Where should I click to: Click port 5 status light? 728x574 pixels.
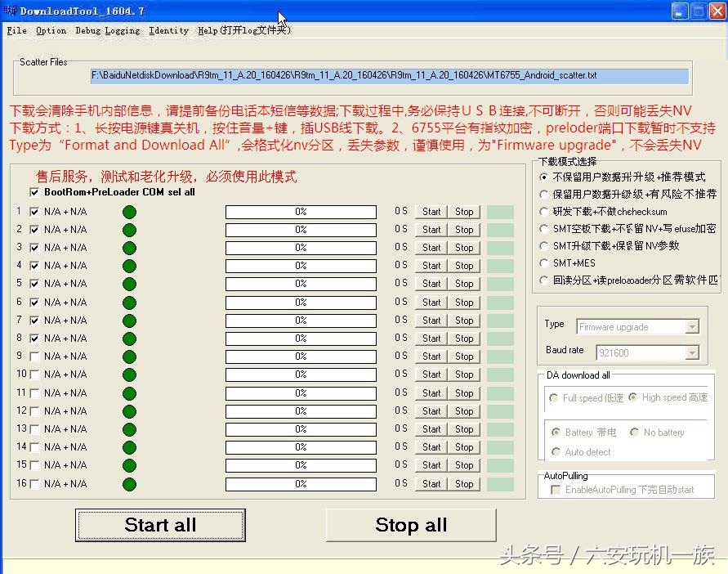click(x=128, y=284)
